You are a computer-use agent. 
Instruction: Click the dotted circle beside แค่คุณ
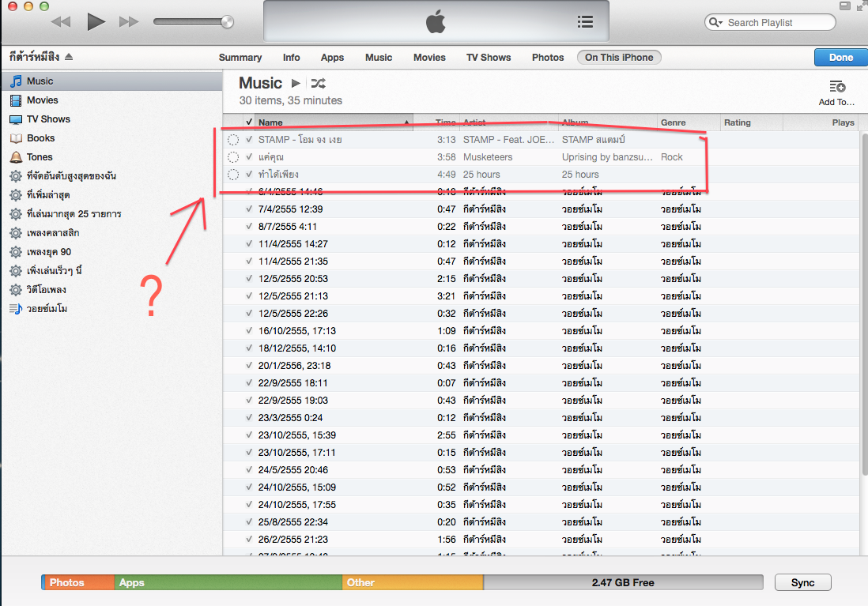233,157
